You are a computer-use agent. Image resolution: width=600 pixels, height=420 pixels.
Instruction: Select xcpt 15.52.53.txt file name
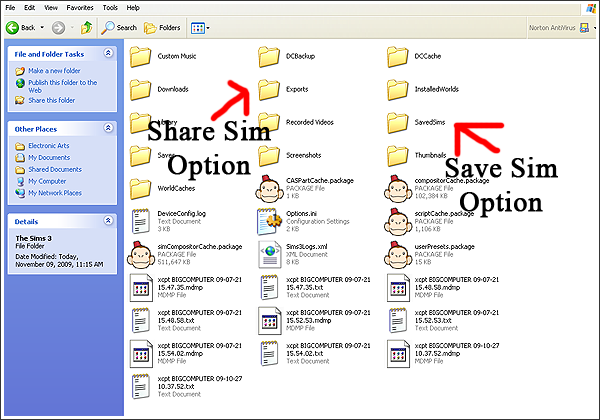pyautogui.click(x=457, y=317)
